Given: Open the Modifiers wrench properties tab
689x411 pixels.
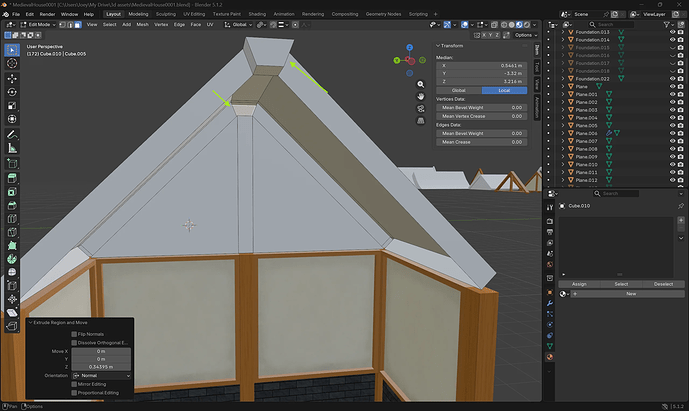Looking at the screenshot, I should 550,303.
